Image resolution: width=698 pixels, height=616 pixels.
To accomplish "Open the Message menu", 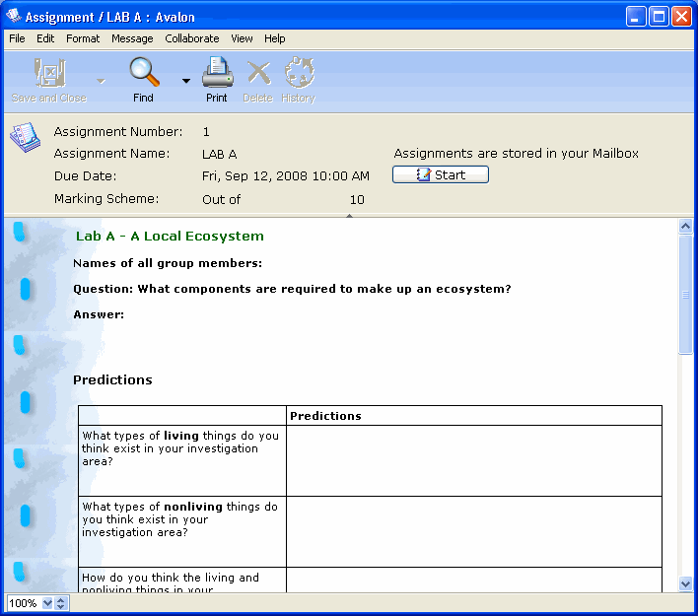I will pyautogui.click(x=132, y=38).
